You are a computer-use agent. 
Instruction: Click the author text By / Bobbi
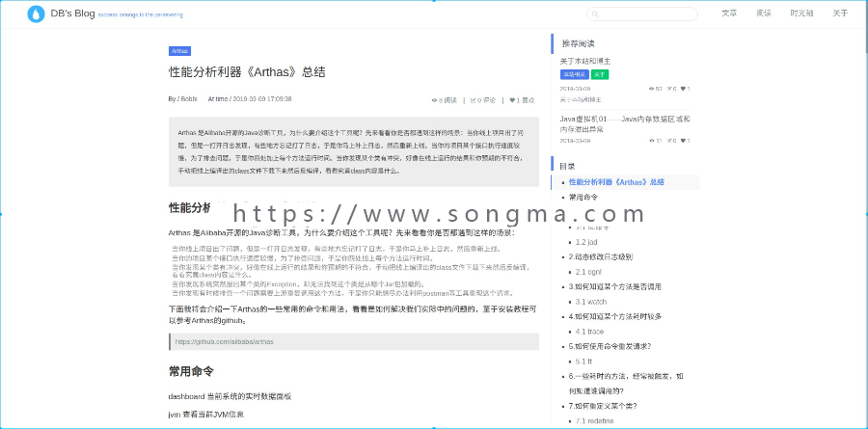click(x=182, y=99)
